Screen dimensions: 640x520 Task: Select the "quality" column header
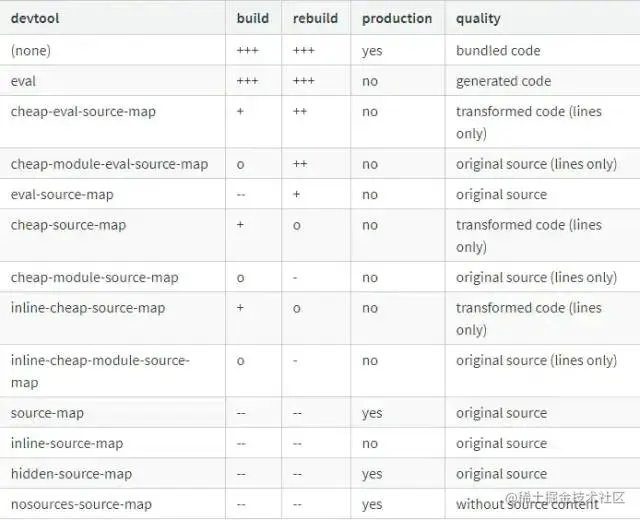478,18
